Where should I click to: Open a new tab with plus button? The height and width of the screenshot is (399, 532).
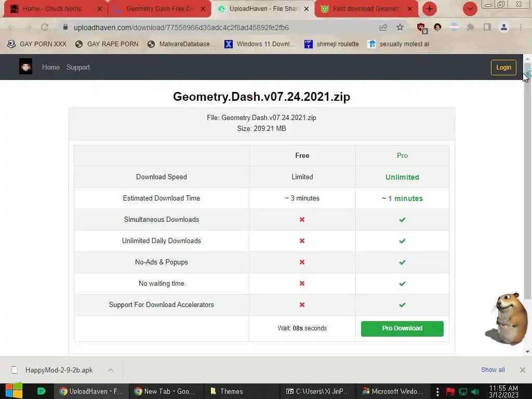[x=430, y=9]
